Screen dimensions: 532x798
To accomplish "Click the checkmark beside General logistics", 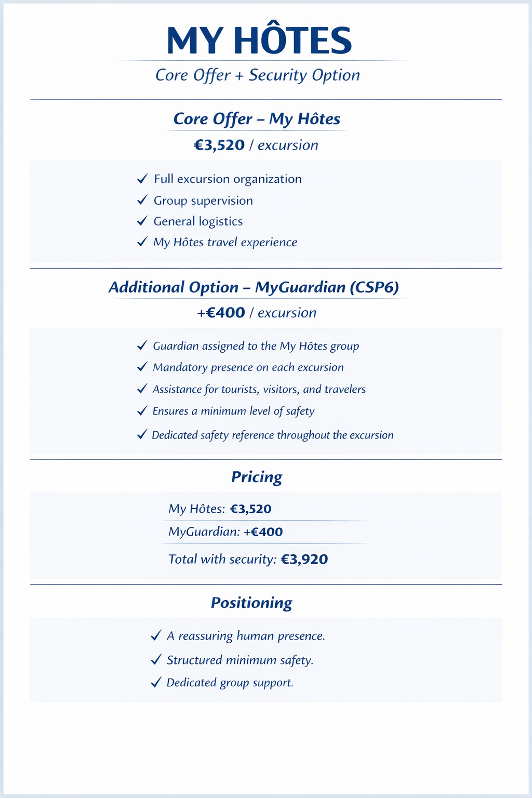I will coord(142,221).
